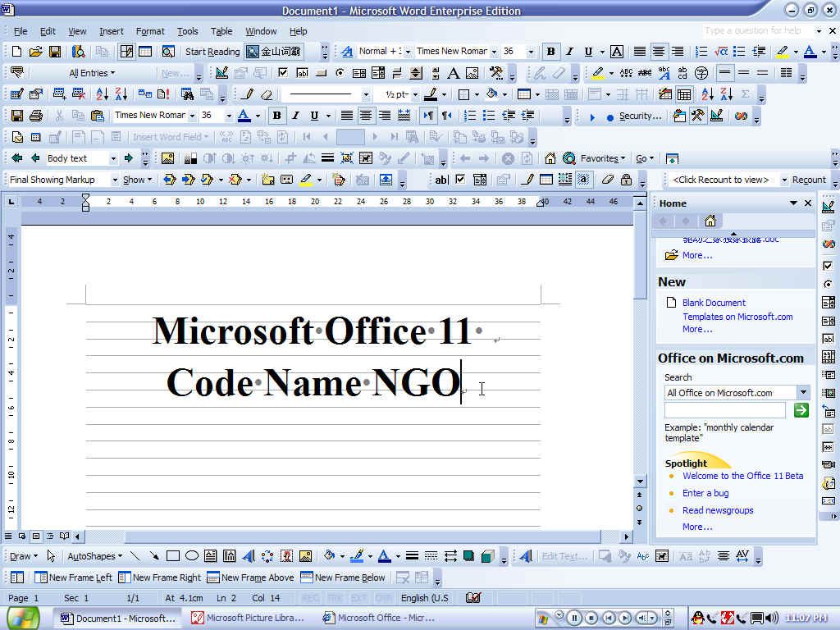
Task: Open All Office on Microsoft.com search scope dropdown
Action: [x=803, y=393]
